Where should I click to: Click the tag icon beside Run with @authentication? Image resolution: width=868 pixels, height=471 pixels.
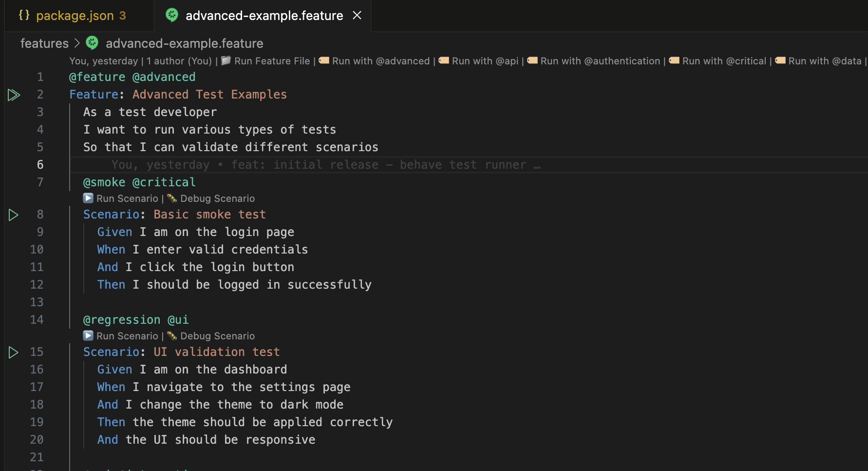[x=532, y=60]
